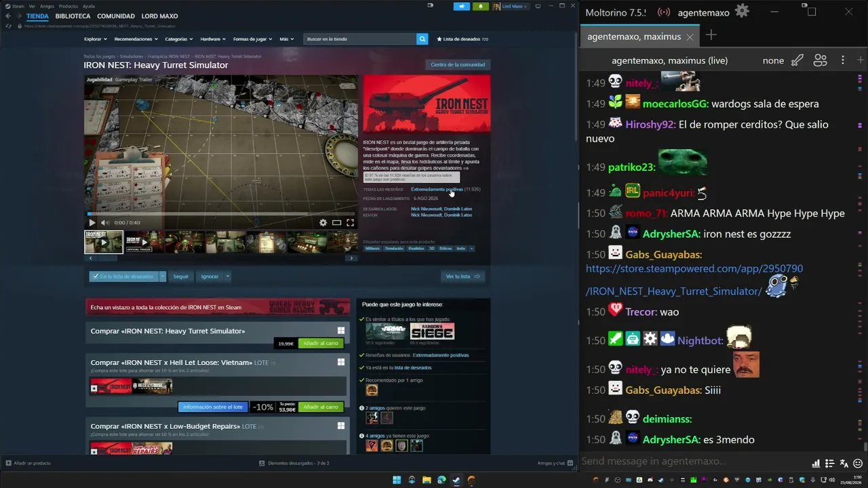Expand the 'Formas de jugar' menu
This screenshot has height=488, width=868.
[252, 39]
